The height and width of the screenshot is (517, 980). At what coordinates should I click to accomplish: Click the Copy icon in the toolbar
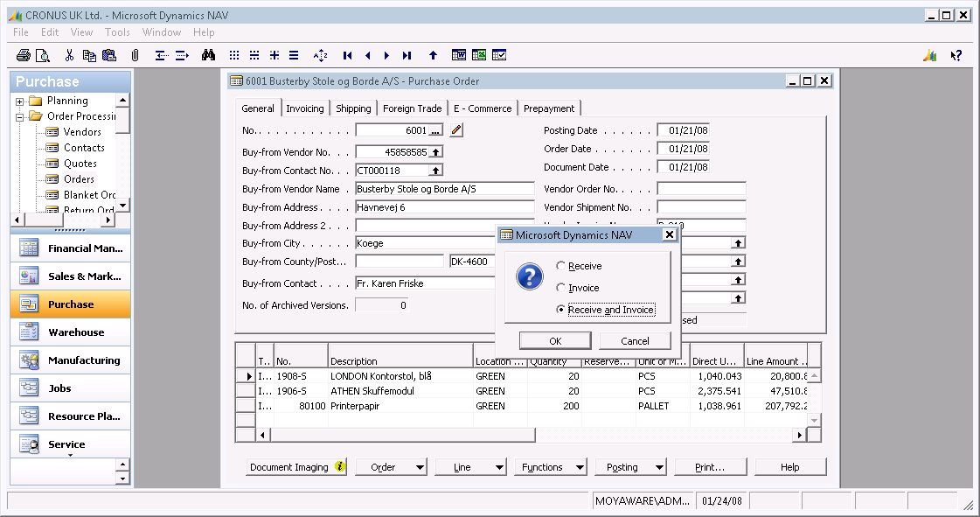click(89, 56)
